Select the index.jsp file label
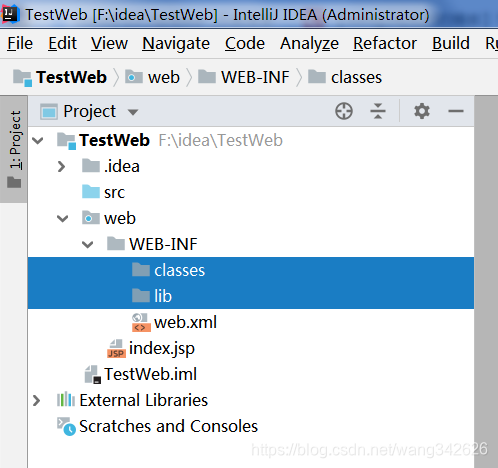 coord(162,349)
